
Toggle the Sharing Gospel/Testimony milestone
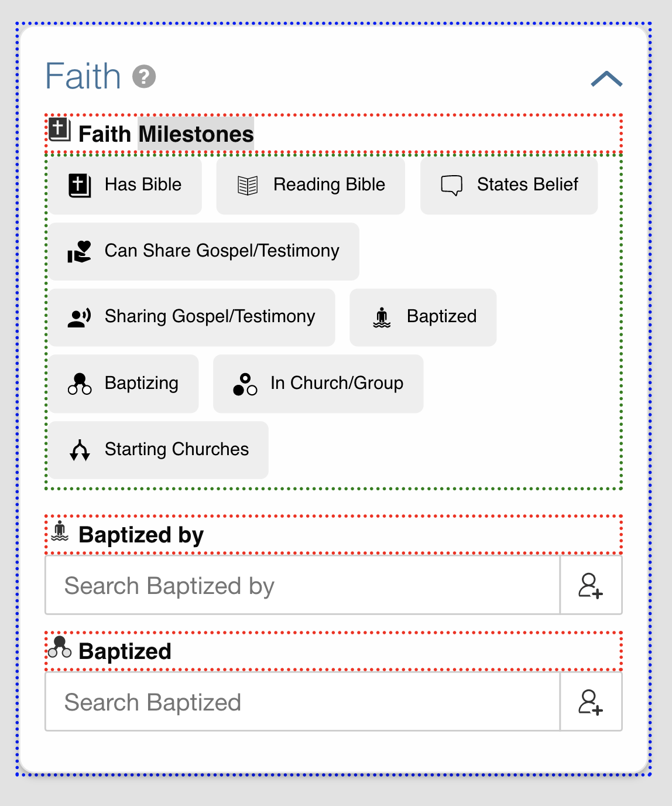pyautogui.click(x=193, y=317)
